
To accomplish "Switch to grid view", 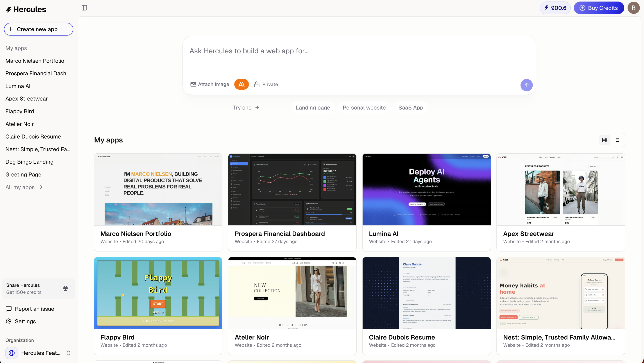I will [605, 140].
